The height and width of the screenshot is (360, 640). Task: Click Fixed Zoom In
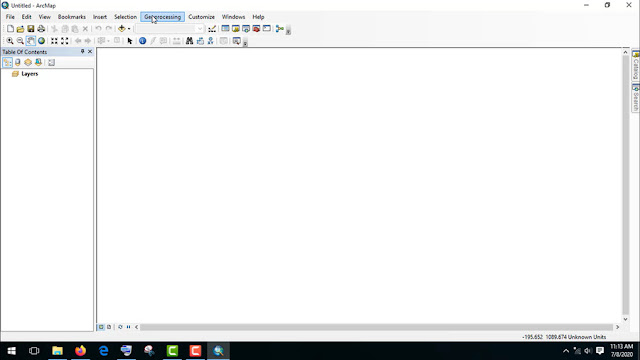click(54, 41)
